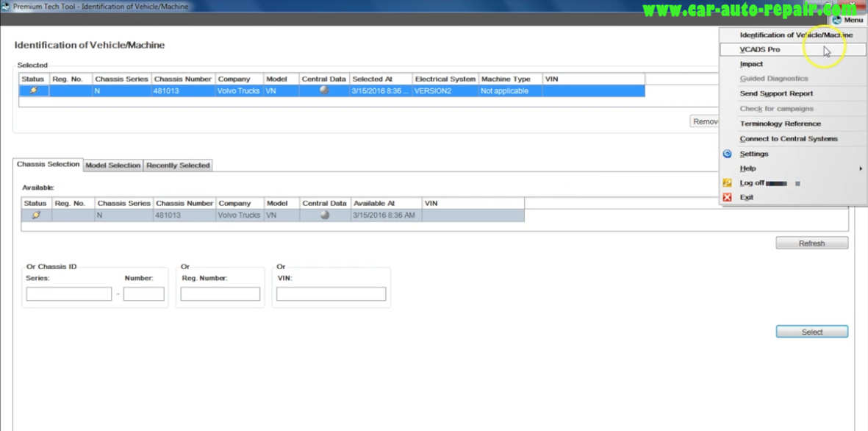Open Impact from the menu

click(793, 64)
